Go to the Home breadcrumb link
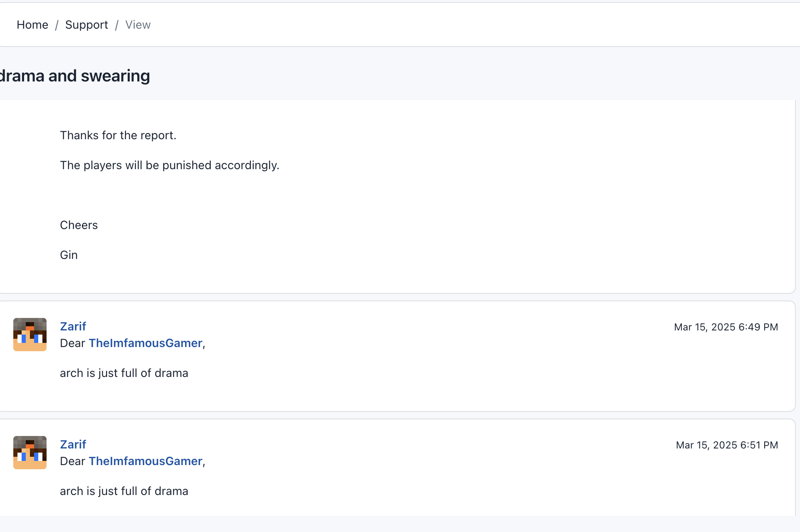The width and height of the screenshot is (800, 532). click(x=32, y=25)
